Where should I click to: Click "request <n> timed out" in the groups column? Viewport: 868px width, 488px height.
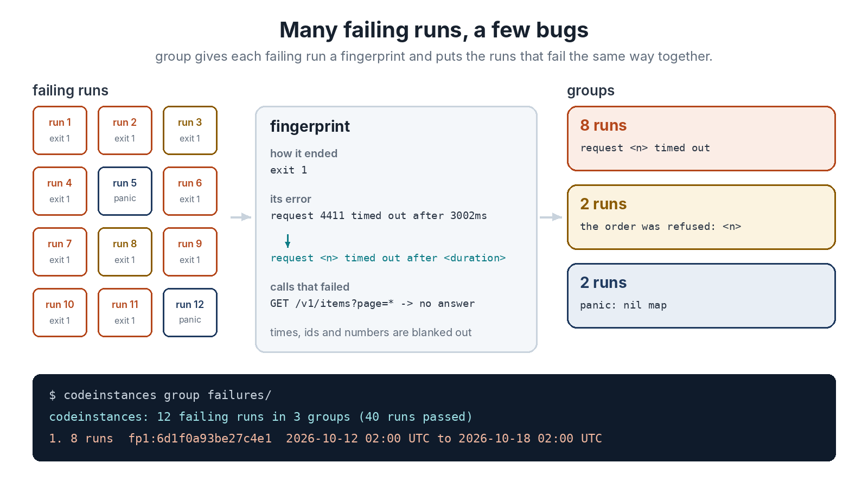645,148
